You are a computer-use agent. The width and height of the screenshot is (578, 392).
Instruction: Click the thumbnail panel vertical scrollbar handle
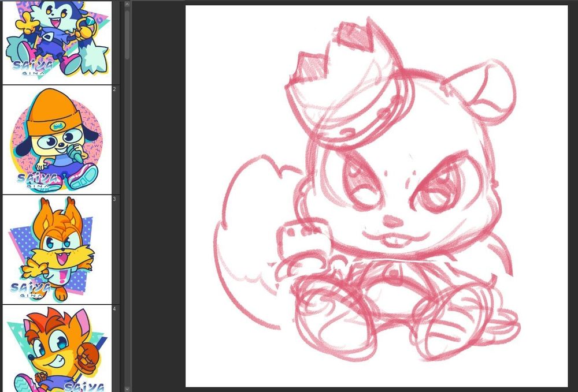127,35
